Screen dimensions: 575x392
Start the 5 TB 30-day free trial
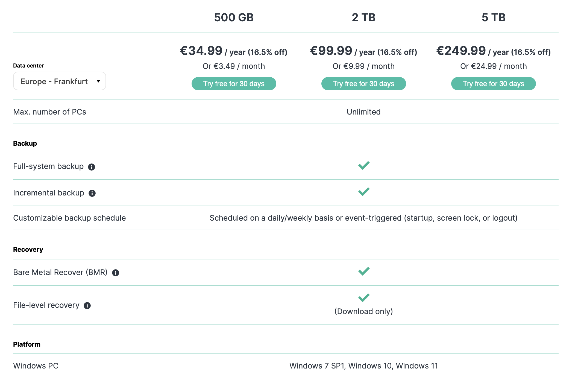pos(493,84)
